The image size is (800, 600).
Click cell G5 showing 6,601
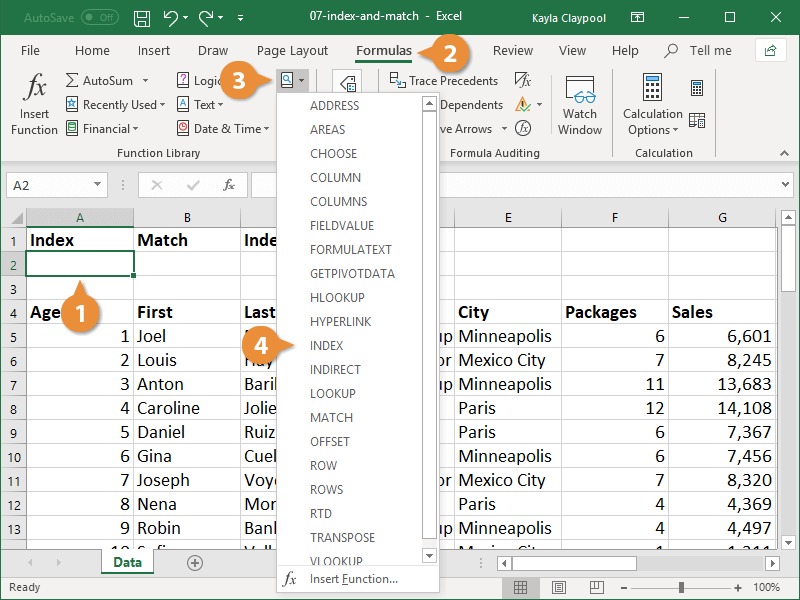point(722,336)
